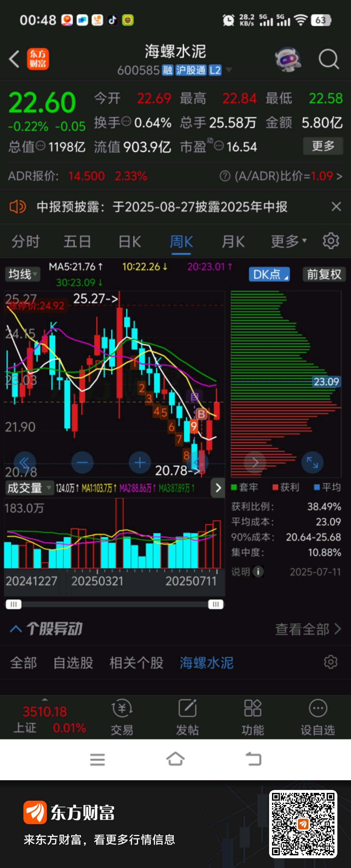Tap 换手 info icon

pos(126,121)
